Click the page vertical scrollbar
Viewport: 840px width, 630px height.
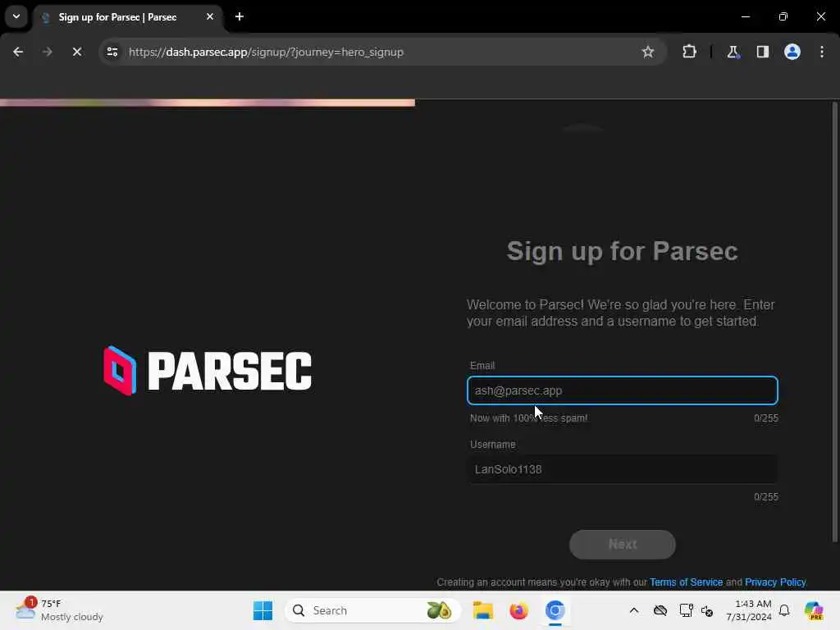834,322
